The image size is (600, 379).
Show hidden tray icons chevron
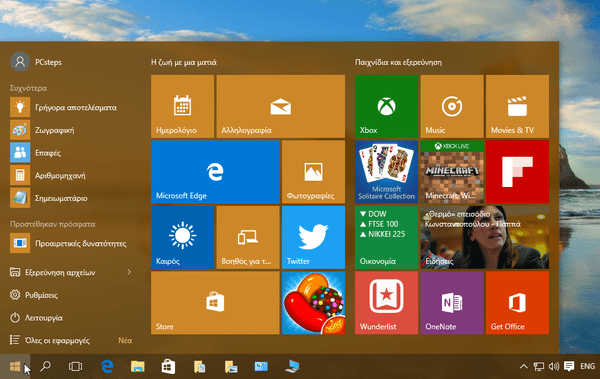tap(523, 366)
